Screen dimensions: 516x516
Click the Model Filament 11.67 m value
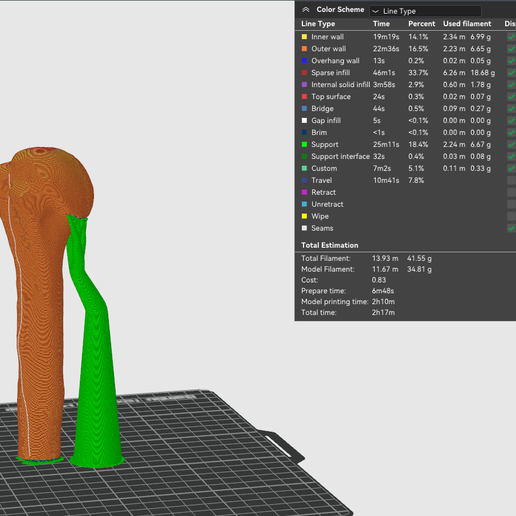click(x=385, y=269)
